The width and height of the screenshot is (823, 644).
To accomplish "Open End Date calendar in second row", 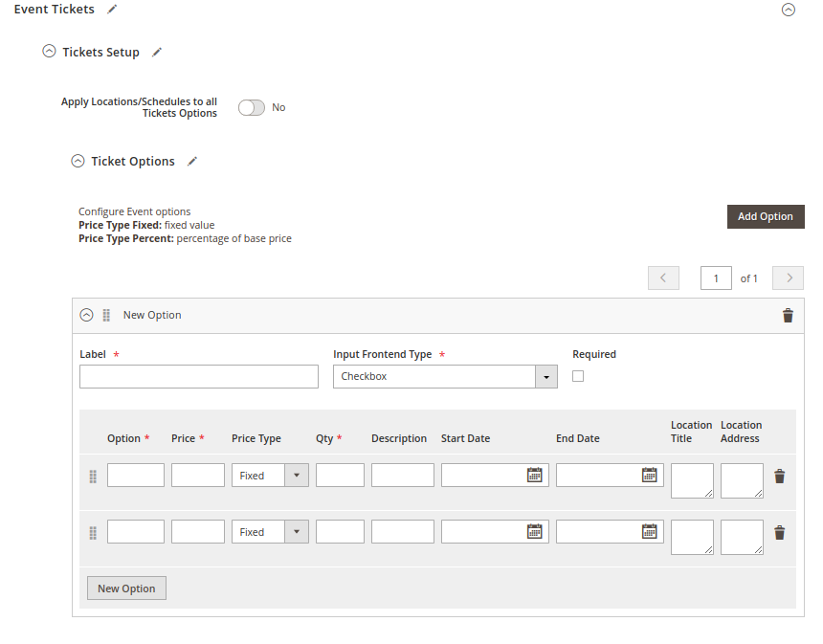I will coord(649,531).
